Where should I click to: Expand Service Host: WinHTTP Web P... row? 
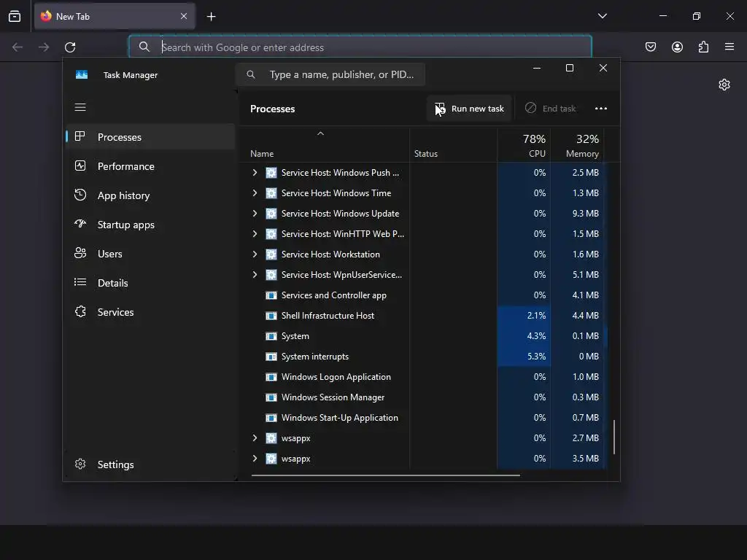(x=255, y=234)
